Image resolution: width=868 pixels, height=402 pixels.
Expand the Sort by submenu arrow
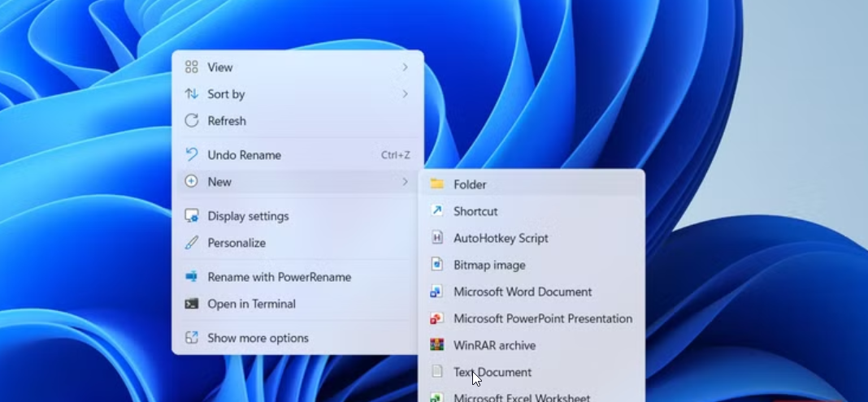(405, 94)
